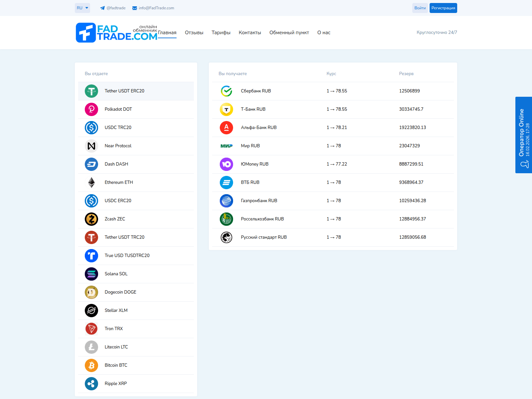The width and height of the screenshot is (532, 399).
Task: Choose Альфа-Банк RUB in receive list
Action: coord(259,128)
